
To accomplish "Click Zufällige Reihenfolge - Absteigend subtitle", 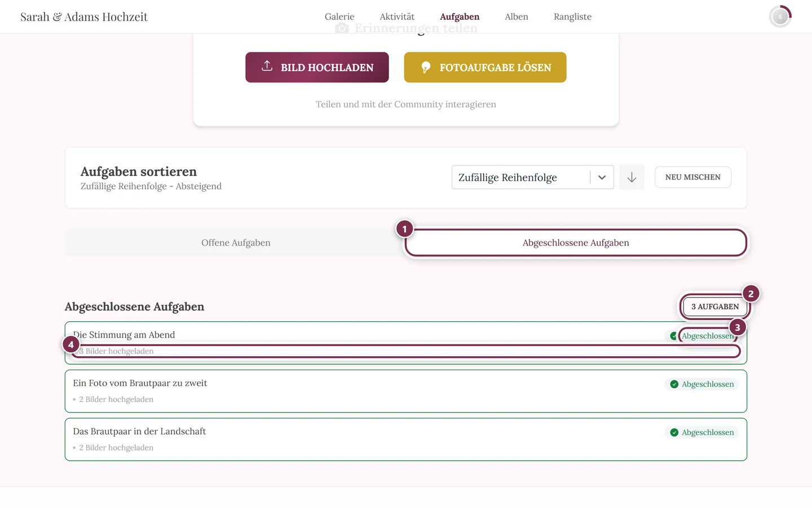I will [151, 186].
